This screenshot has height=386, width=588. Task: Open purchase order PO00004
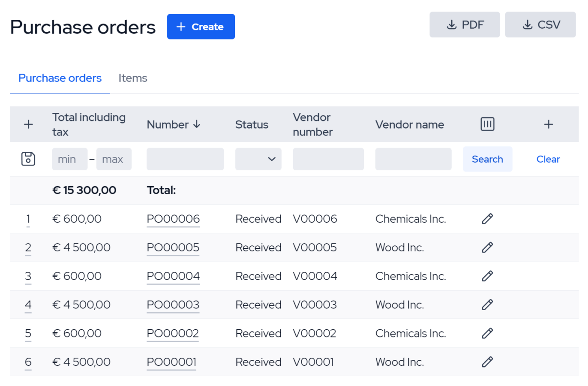click(173, 276)
